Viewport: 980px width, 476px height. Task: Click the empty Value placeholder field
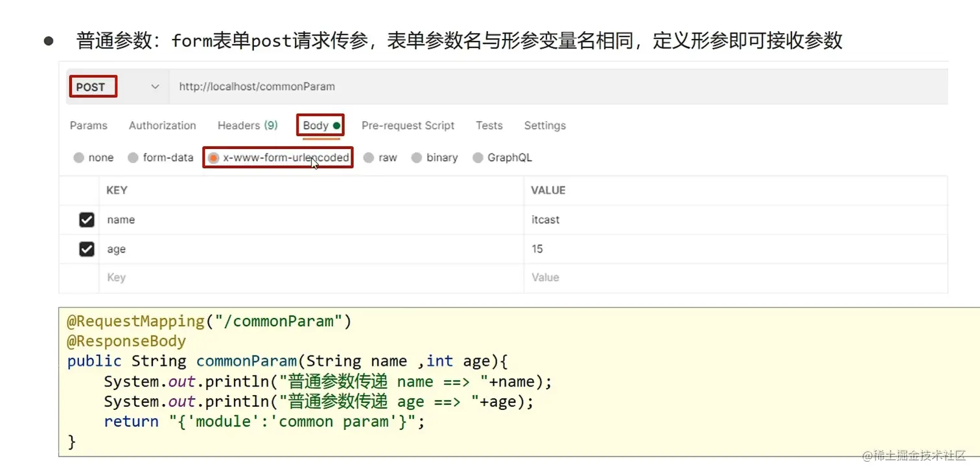click(736, 278)
